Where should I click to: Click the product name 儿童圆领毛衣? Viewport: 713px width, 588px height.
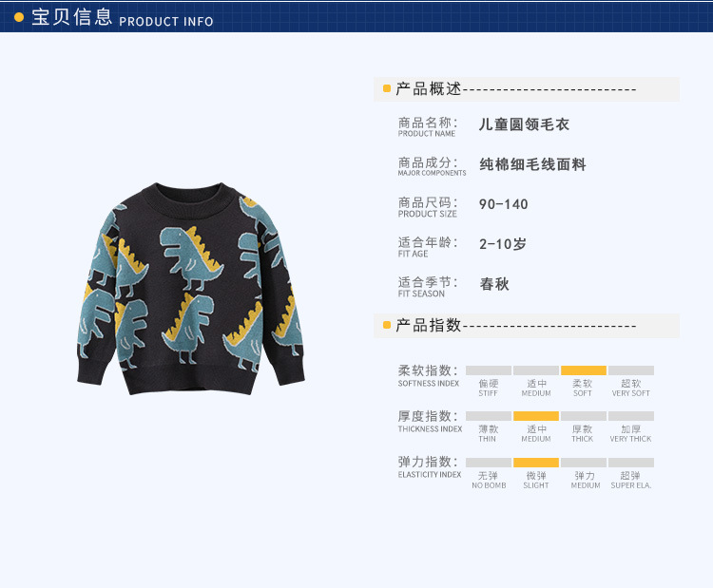[x=524, y=124]
